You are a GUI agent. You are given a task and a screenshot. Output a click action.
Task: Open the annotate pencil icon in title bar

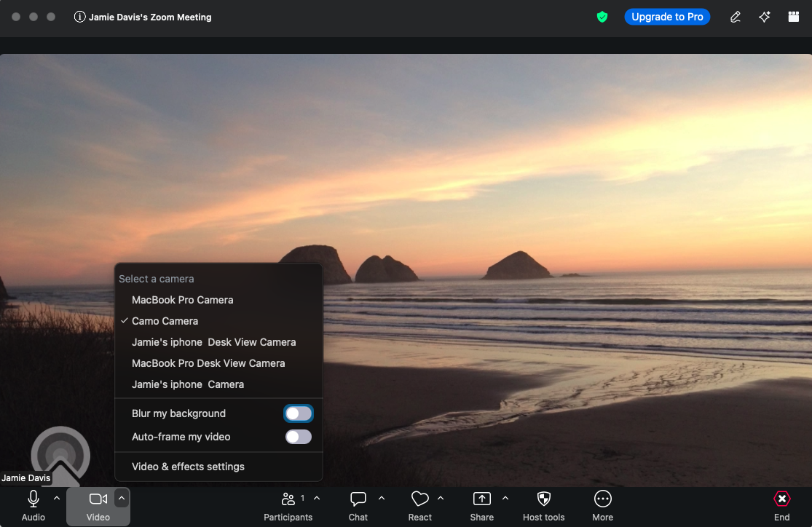(735, 17)
